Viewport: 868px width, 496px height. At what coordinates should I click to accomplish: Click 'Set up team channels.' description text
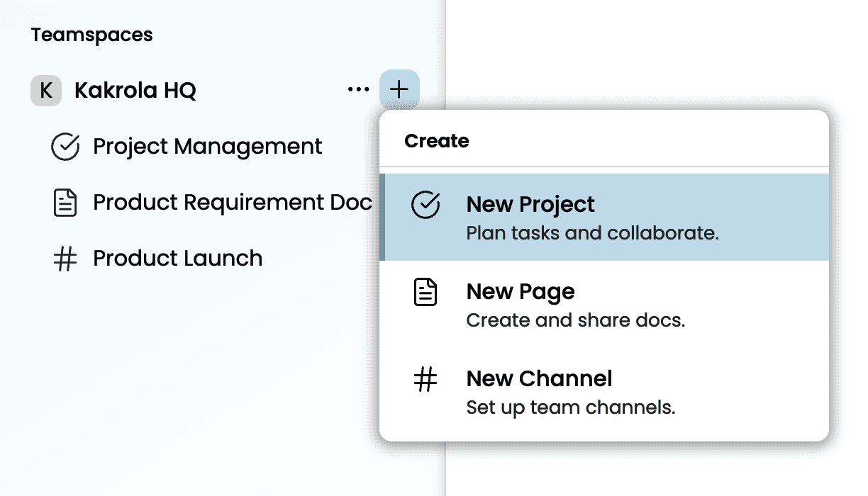pyautogui.click(x=571, y=408)
